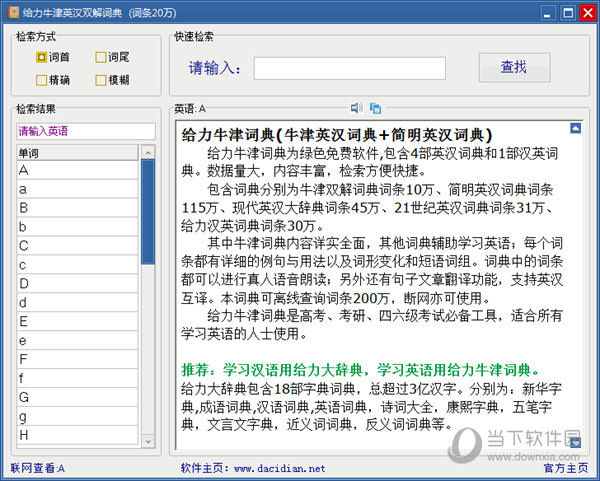Select uppercase E in word list

tap(77, 321)
